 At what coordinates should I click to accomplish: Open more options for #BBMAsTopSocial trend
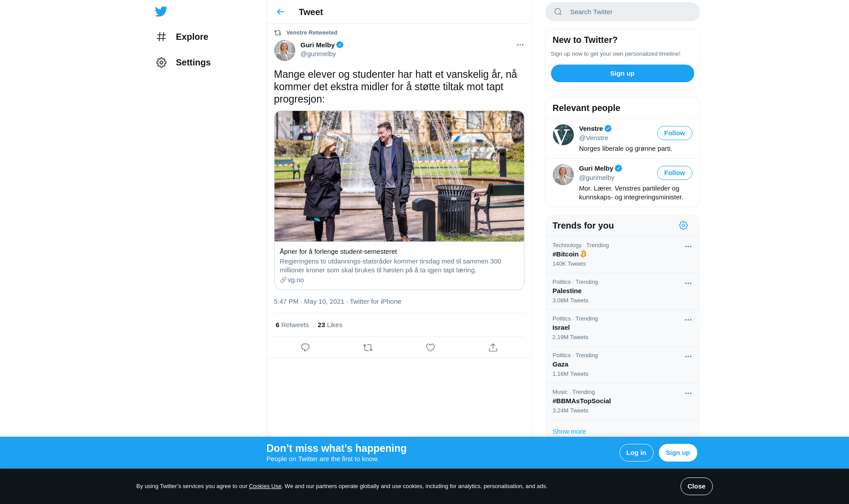[x=688, y=393]
